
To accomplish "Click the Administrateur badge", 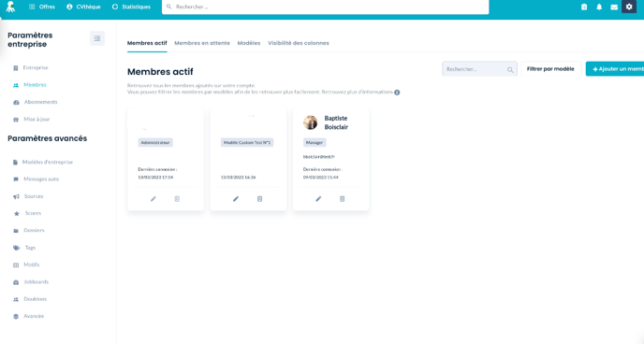I will pyautogui.click(x=155, y=143).
